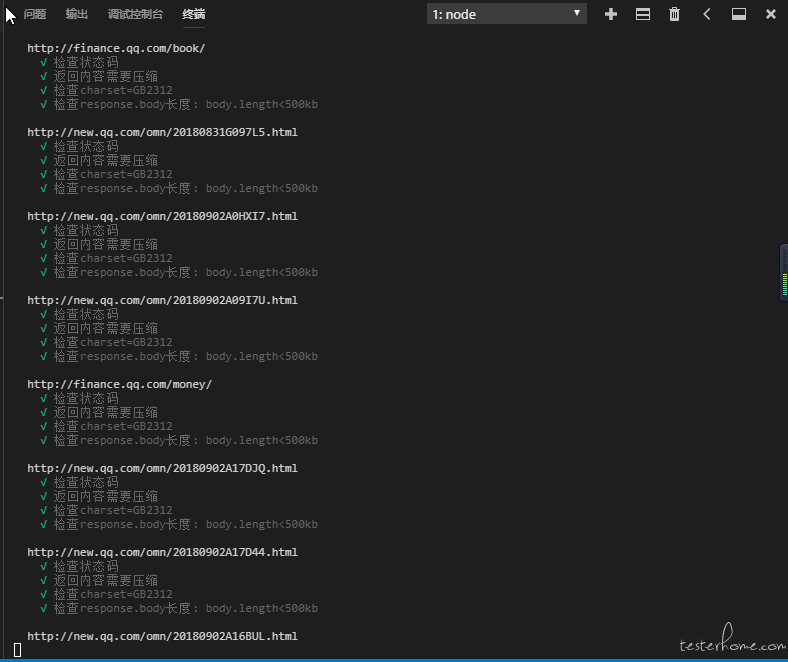Open the 调试控制台 (Debug Console) tab
The image size is (788, 662).
pos(135,14)
